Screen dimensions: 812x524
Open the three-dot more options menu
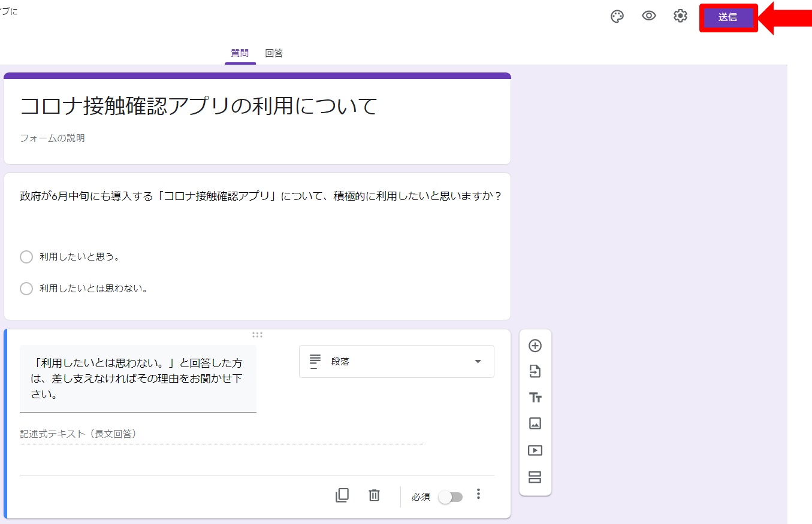coord(478,494)
